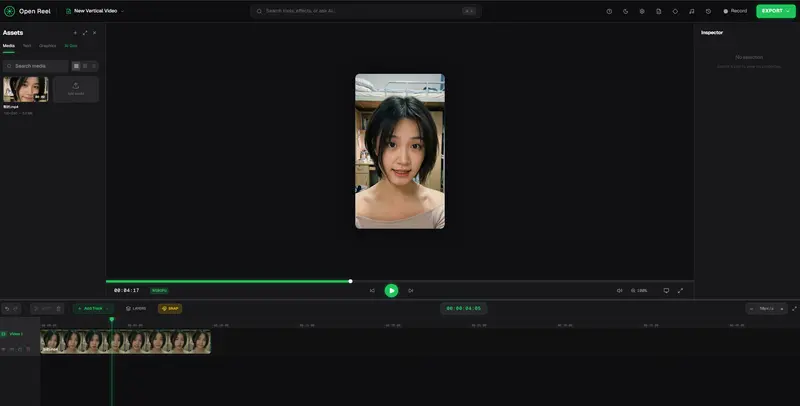
Task: Open the music note audio icon
Action: tap(692, 11)
